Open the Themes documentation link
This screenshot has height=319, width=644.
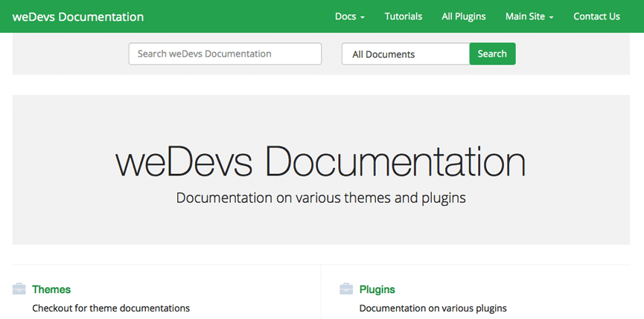51,289
